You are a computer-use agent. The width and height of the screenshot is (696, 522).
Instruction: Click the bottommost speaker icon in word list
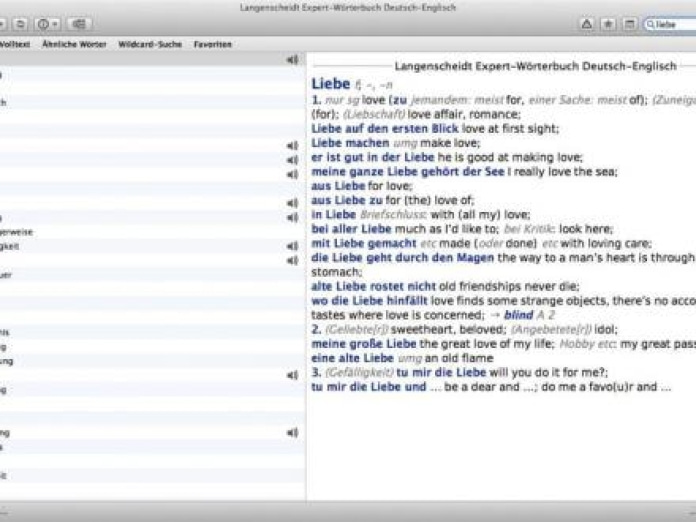point(293,432)
